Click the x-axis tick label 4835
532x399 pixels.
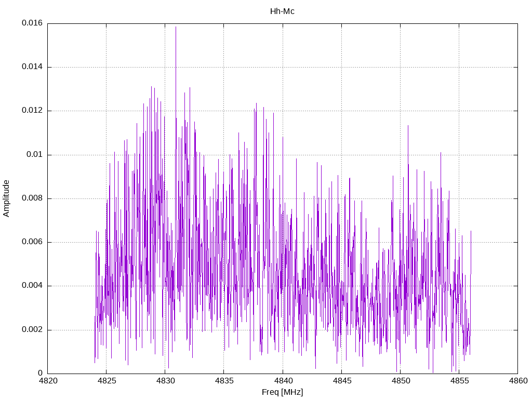pyautogui.click(x=224, y=381)
